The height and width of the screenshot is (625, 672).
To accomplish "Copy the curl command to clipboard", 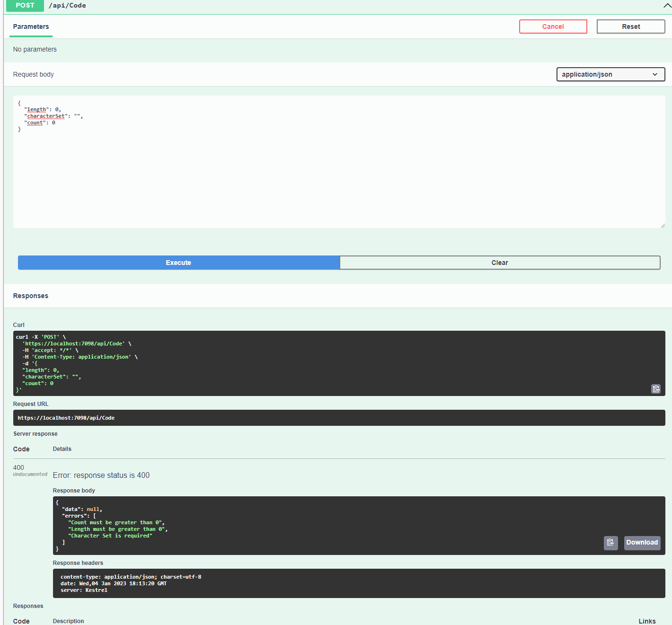I will [x=656, y=389].
